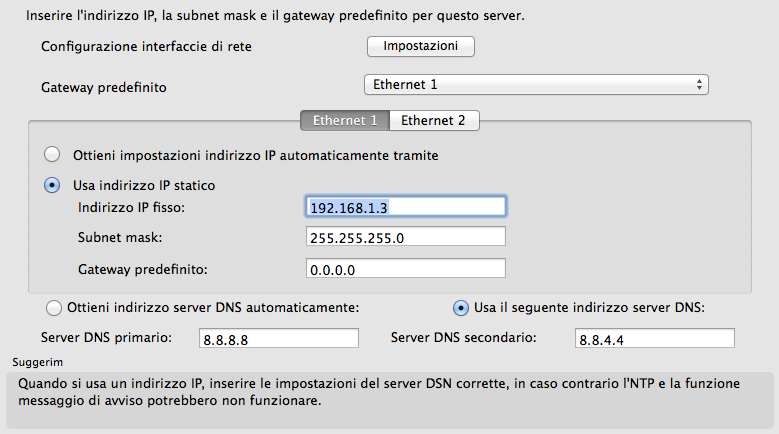Viewport: 779px width, 434px height.
Task: Click the Subnet mask input field
Action: click(405, 237)
